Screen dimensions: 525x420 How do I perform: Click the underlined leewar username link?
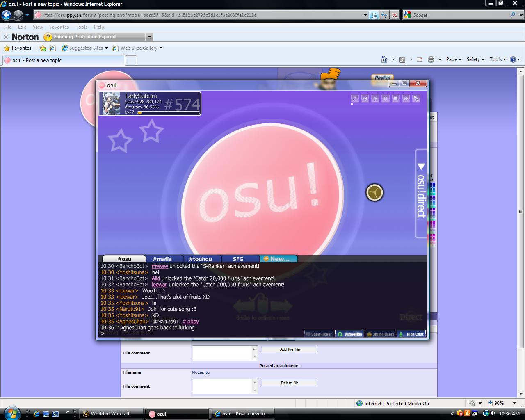[x=160, y=285]
